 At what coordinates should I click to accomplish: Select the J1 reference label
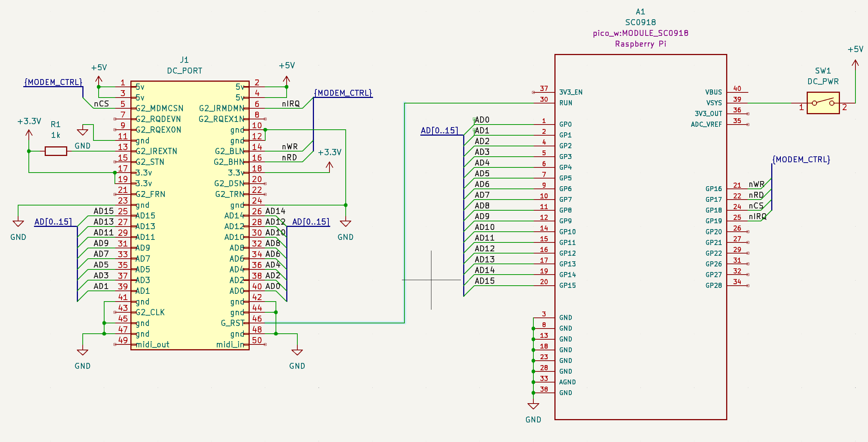click(x=184, y=60)
